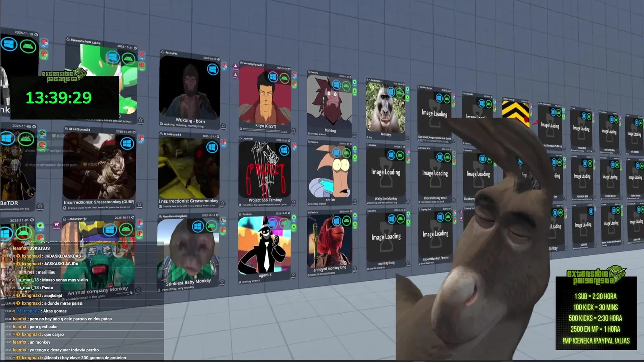This screenshot has height=362, width=644.
Task: Click Android platform icon on Kiryu (GGST) card
Action: click(x=285, y=78)
